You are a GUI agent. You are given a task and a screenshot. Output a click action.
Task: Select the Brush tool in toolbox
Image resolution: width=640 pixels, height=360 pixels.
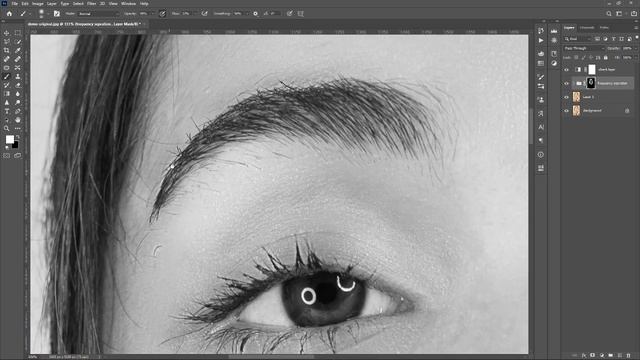click(x=7, y=76)
